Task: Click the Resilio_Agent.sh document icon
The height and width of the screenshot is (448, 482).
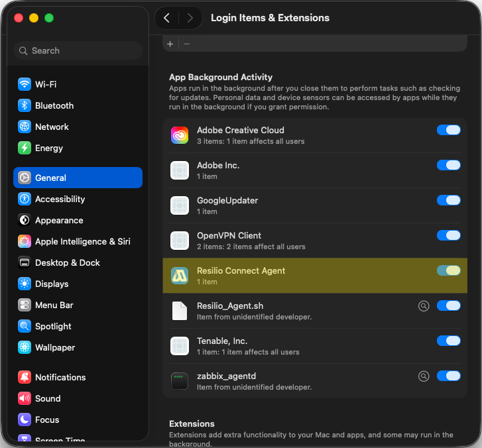Action: [180, 311]
